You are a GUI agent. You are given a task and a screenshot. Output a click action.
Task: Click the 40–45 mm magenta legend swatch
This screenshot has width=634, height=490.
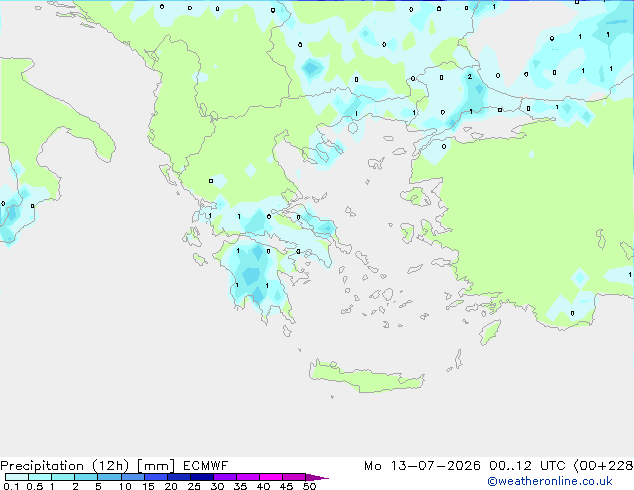(271, 477)
